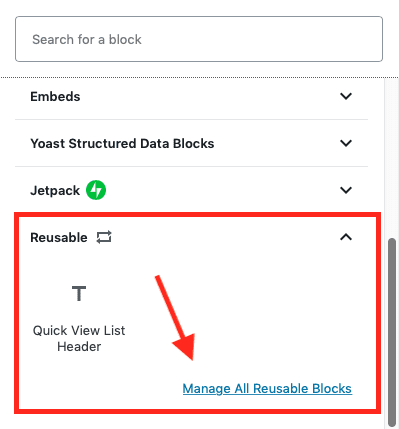Click the Jetpack green lightning icon
The height and width of the screenshot is (429, 399).
(x=96, y=190)
